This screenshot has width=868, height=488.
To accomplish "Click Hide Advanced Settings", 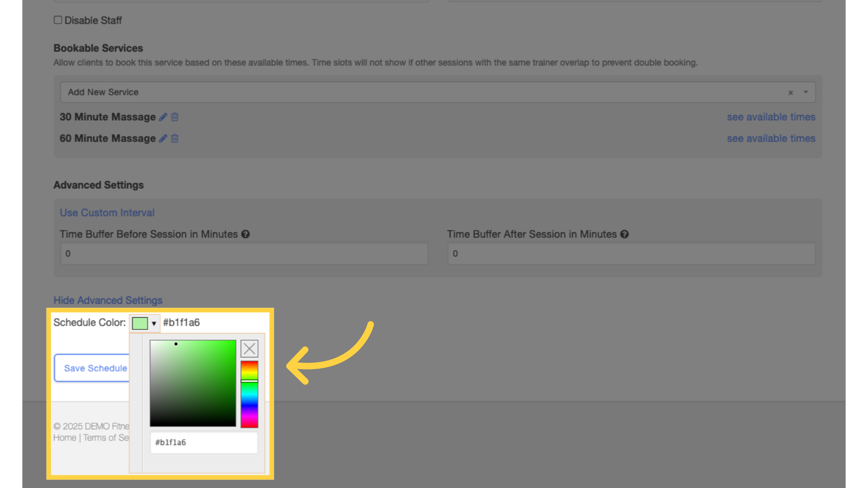I will pyautogui.click(x=108, y=300).
